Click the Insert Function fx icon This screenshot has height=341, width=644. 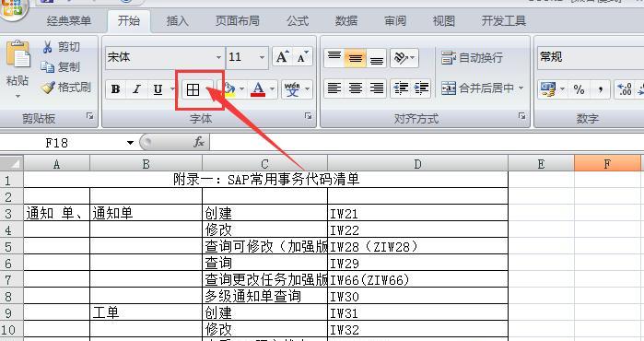pyautogui.click(x=199, y=142)
